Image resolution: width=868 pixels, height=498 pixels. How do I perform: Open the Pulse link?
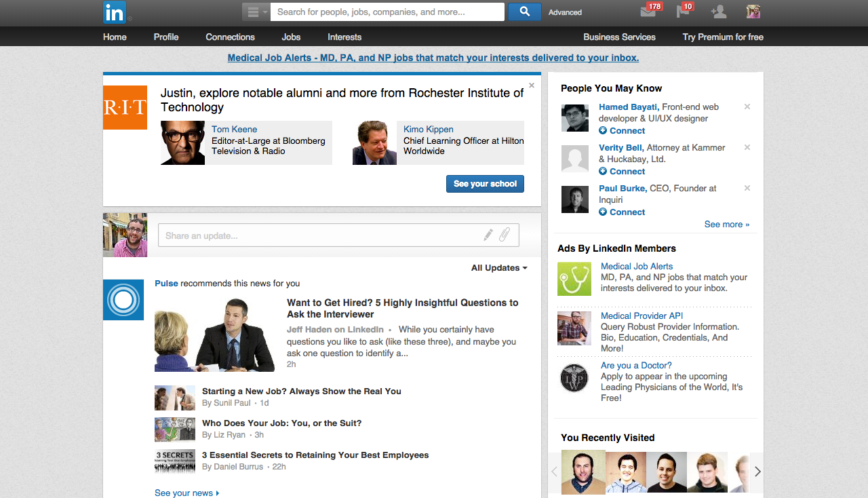coord(166,283)
